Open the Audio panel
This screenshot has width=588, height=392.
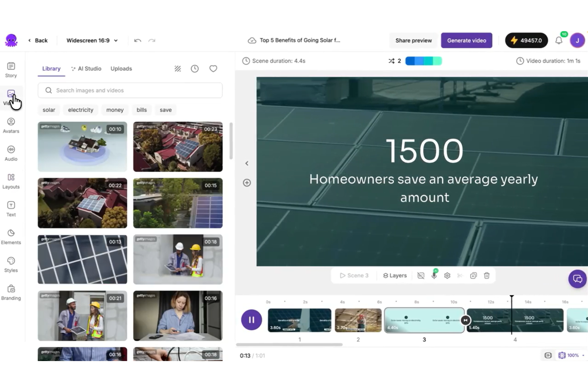11,153
